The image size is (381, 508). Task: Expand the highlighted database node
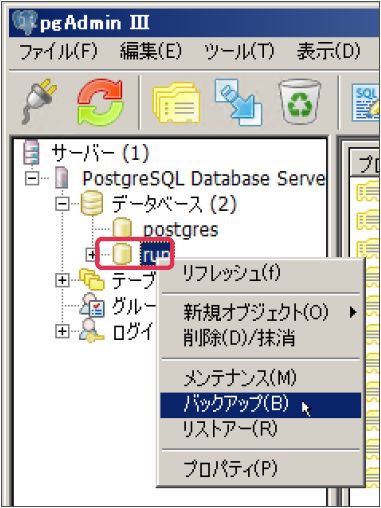click(91, 255)
